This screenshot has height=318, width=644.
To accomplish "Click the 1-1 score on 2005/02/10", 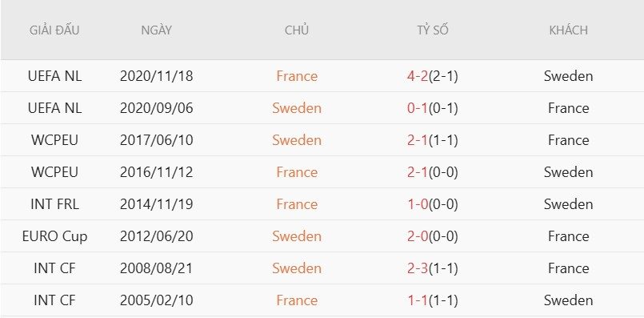I will [x=418, y=300].
